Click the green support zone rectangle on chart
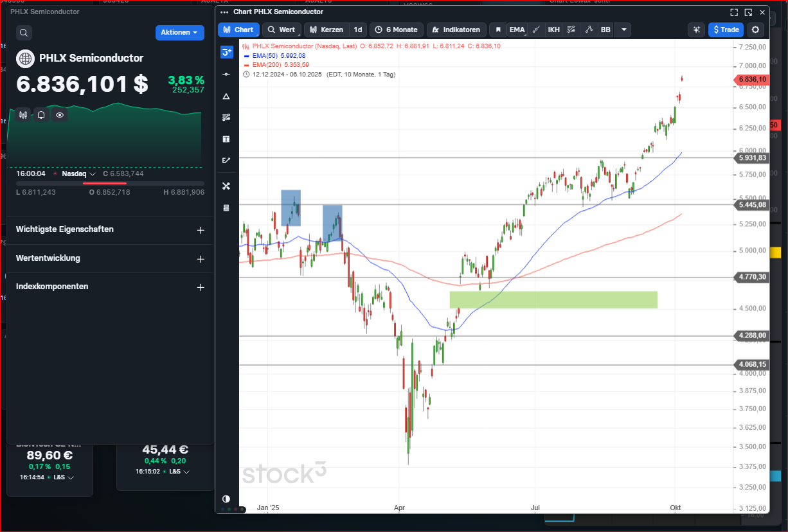The width and height of the screenshot is (788, 532). tap(553, 299)
